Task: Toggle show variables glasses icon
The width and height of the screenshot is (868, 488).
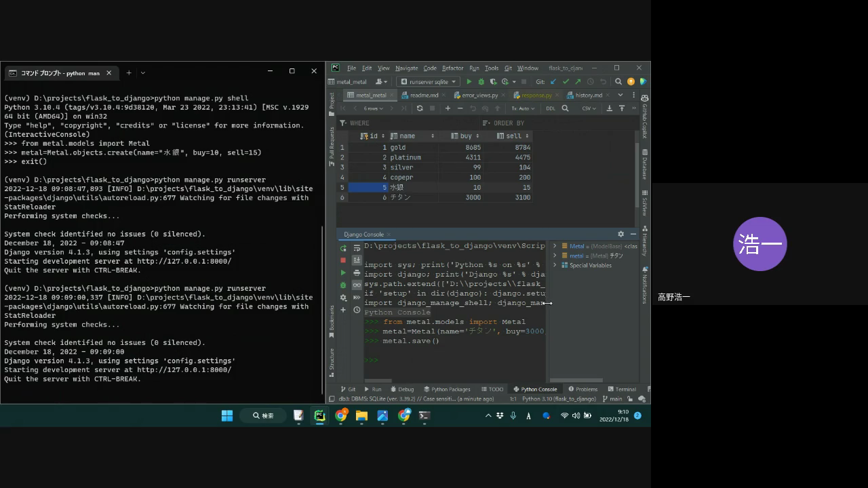Action: pos(357,285)
